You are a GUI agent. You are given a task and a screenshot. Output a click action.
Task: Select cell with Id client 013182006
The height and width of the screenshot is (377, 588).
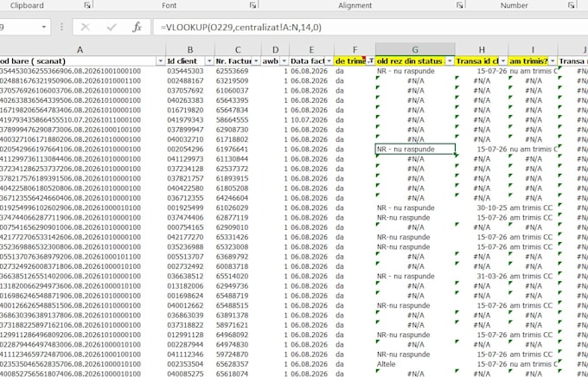[190, 286]
